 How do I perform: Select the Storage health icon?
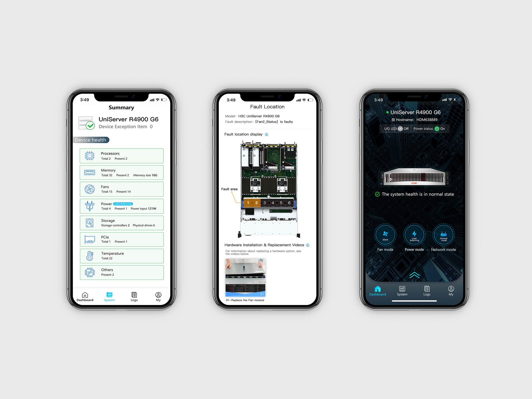point(90,223)
